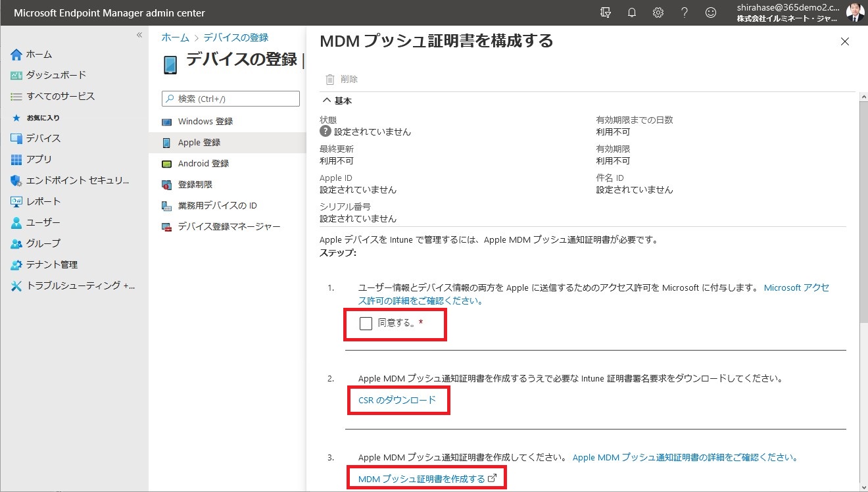The height and width of the screenshot is (492, 868).
Task: Check the 同意する checkbox
Action: [366, 324]
